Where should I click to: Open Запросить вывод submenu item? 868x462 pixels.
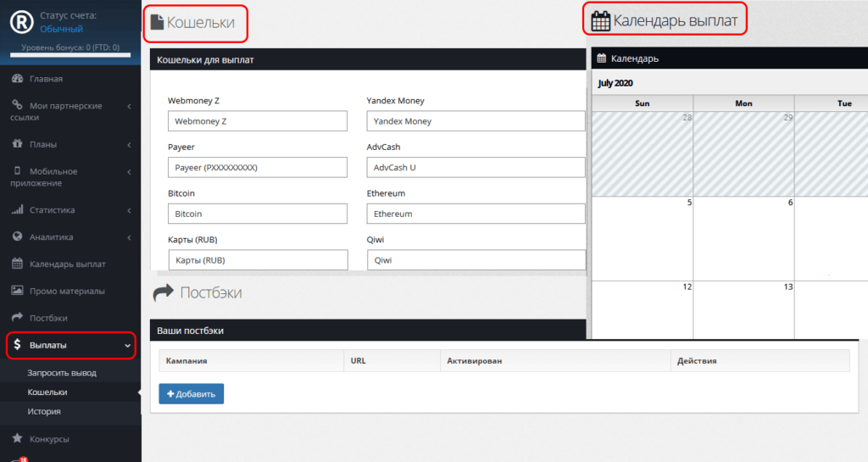click(62, 373)
